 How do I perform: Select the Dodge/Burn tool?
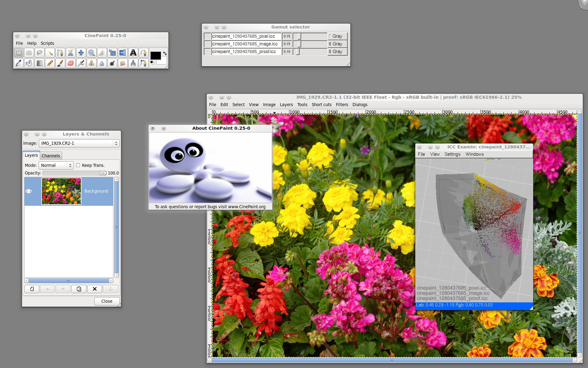click(x=112, y=63)
